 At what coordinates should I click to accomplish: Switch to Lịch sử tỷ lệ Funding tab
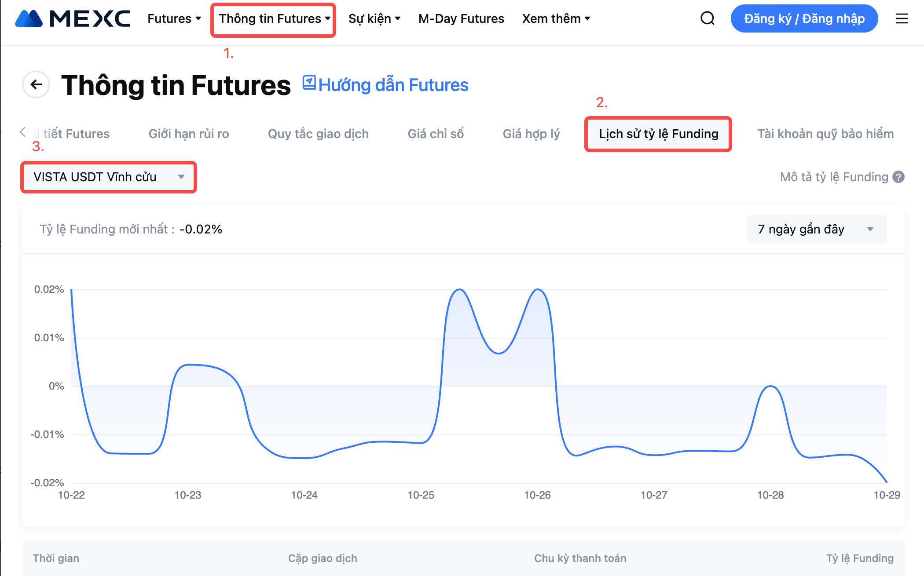tap(658, 134)
